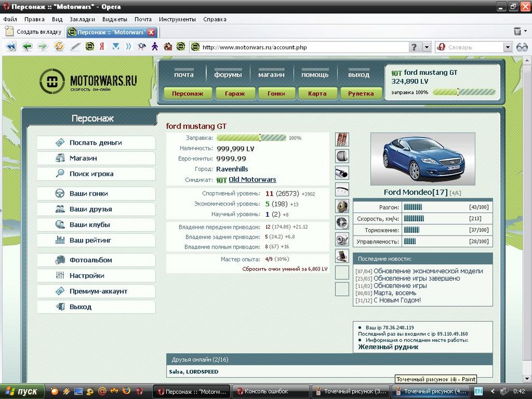
Task: Click the Yandex red letter toolbar icon
Action: [102, 46]
